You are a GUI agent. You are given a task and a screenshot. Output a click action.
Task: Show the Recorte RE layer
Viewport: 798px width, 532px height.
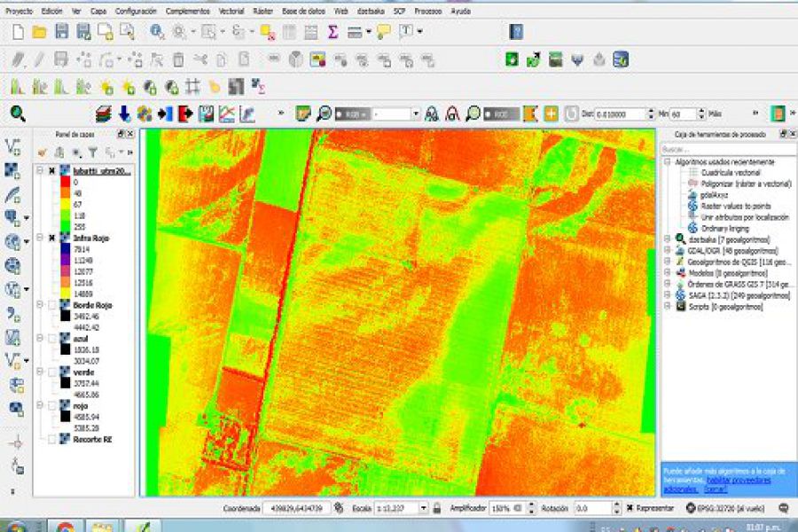(x=52, y=440)
